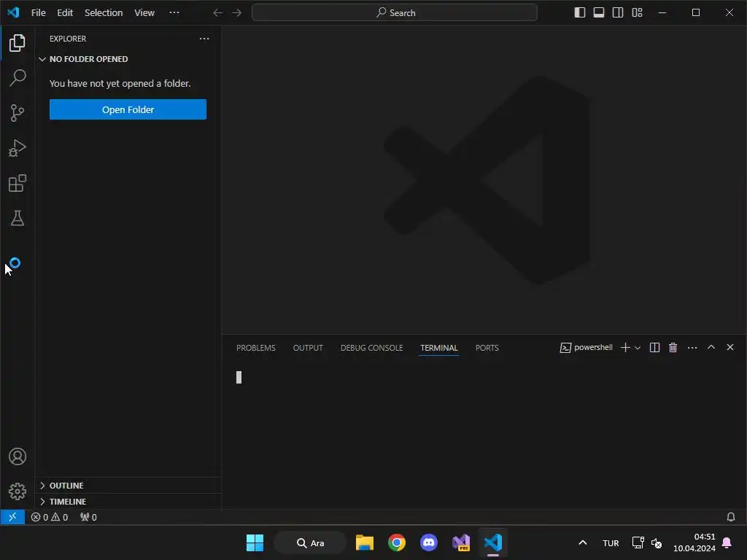Open the Accounts menu icon
This screenshot has height=560, width=747.
click(18, 456)
